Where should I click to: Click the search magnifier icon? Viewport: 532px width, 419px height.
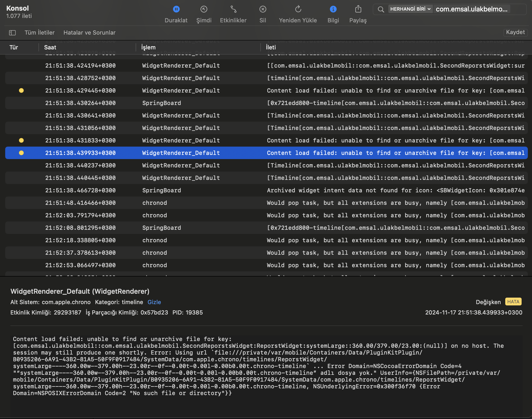pyautogui.click(x=381, y=9)
